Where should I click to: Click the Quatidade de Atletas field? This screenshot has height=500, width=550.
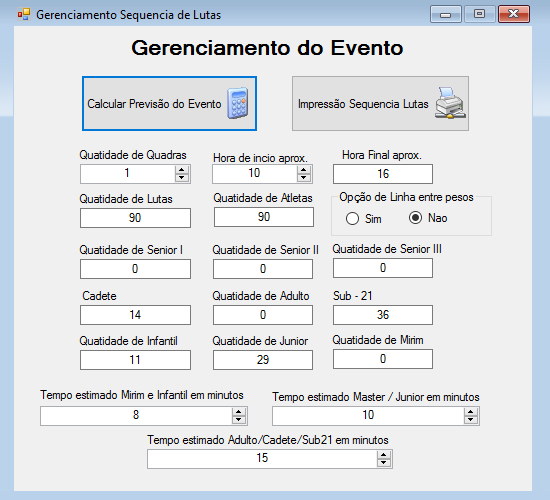coord(264,217)
